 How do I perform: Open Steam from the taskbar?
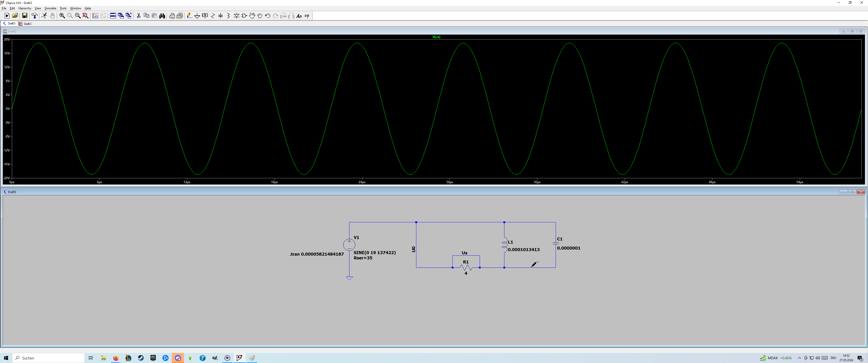pos(141,358)
